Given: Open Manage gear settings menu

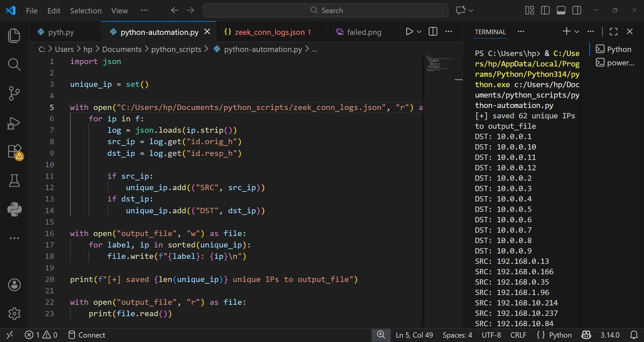Looking at the screenshot, I should (x=14, y=313).
